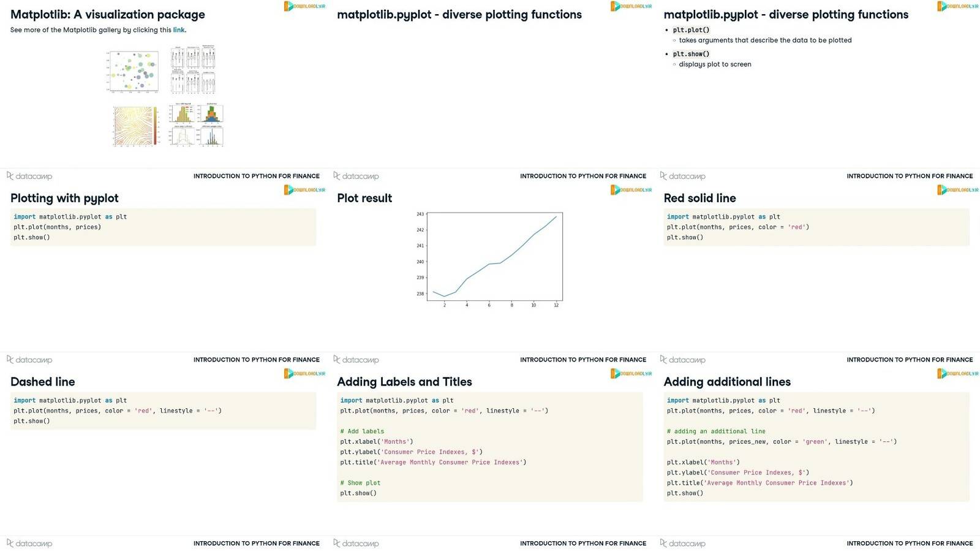This screenshot has width=980, height=551.
Task: Click datacamp logo below the Matplotlib visualization slide
Action: tap(29, 176)
